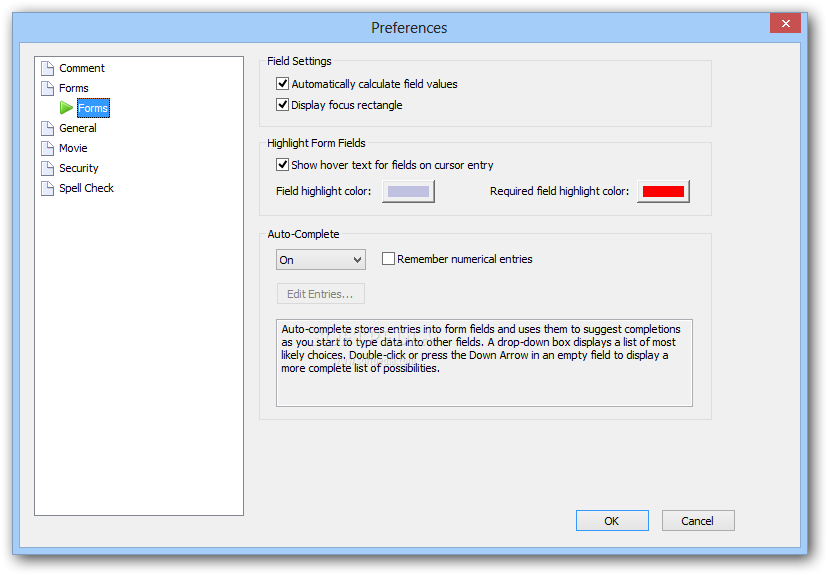Click the Preferences title text
This screenshot has height=575, width=828.
click(x=409, y=27)
